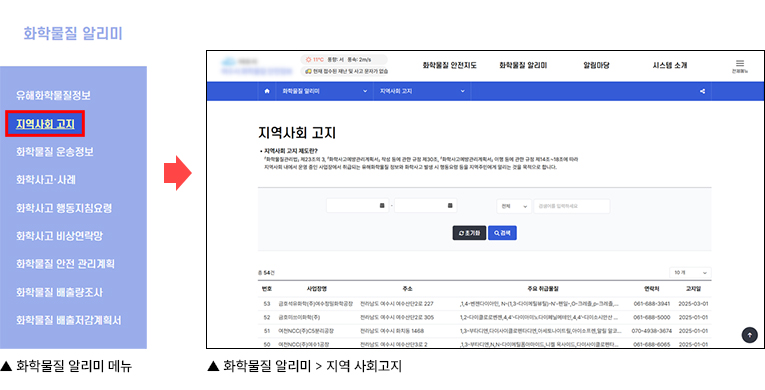Image resolution: width=765 pixels, height=390 pixels.
Task: Click the 연락처 column header
Action: [x=651, y=289]
